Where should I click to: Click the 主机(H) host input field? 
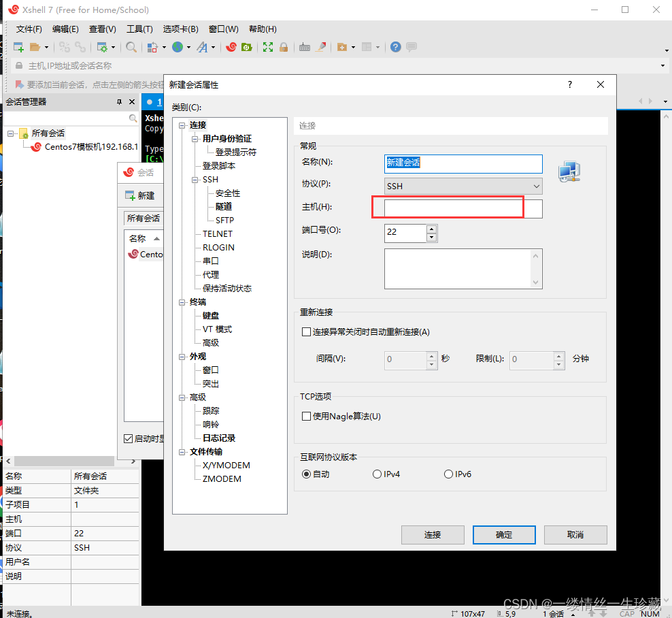pyautogui.click(x=463, y=208)
